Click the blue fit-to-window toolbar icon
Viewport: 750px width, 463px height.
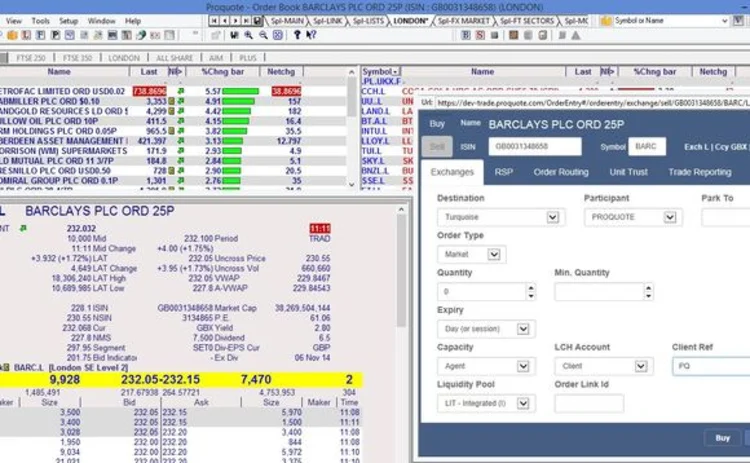point(277,35)
